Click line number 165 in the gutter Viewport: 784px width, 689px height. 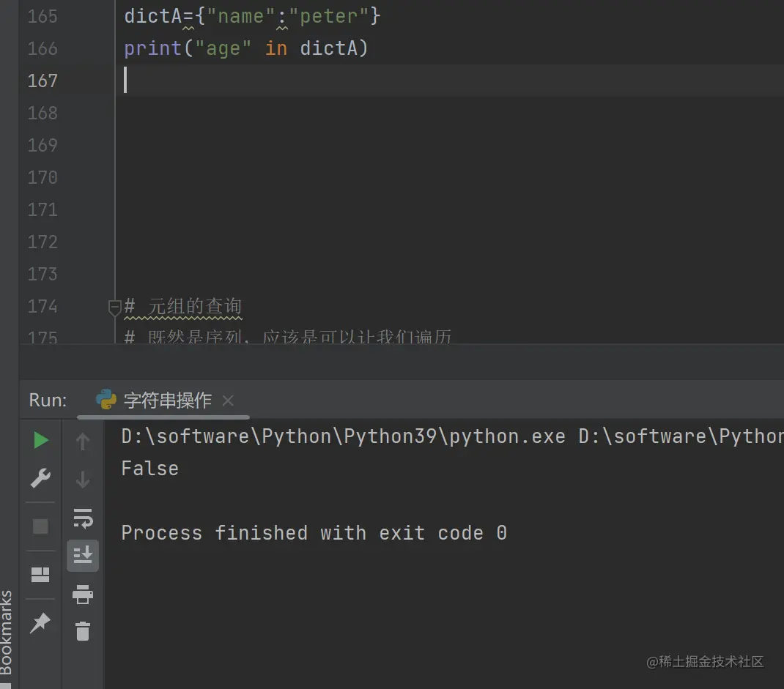[x=42, y=16]
